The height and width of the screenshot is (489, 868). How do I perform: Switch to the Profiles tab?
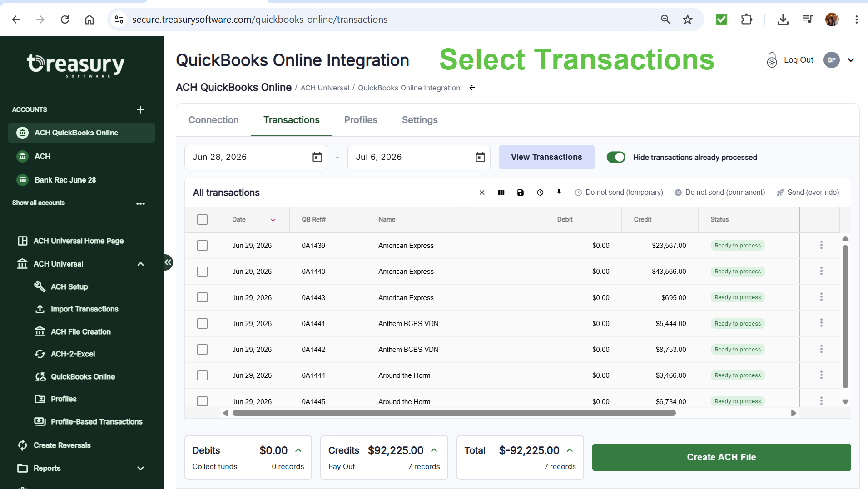(x=361, y=120)
